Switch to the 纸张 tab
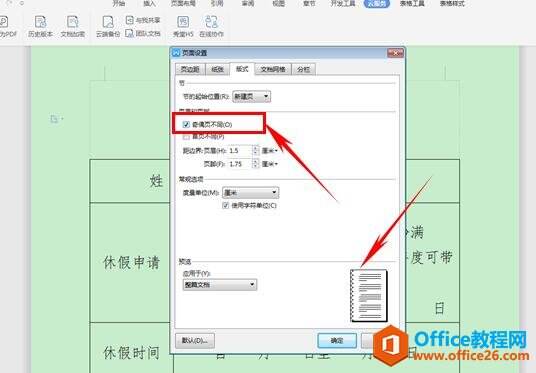 pos(217,69)
